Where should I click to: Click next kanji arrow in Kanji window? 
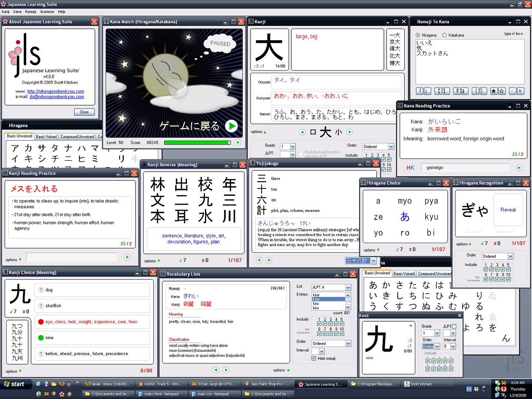(349, 132)
